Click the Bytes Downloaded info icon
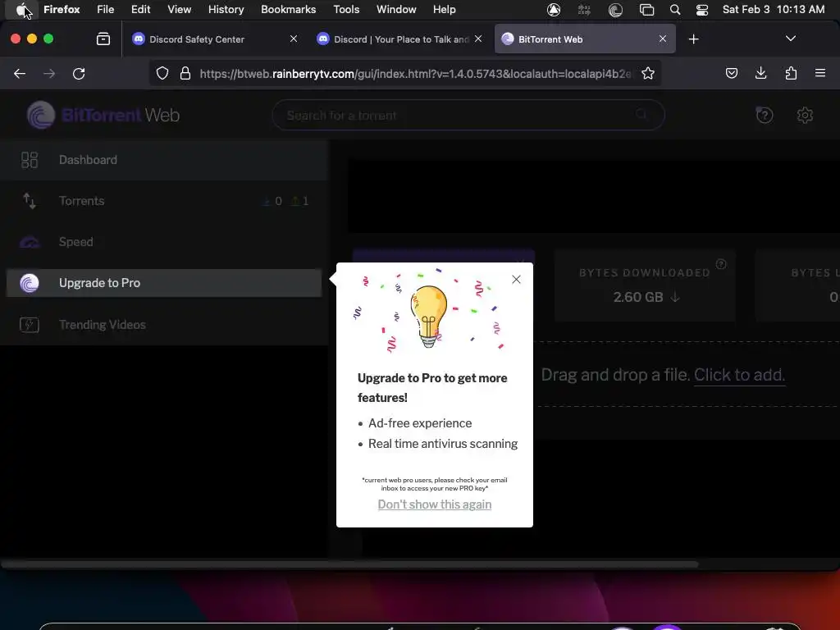 tap(721, 263)
